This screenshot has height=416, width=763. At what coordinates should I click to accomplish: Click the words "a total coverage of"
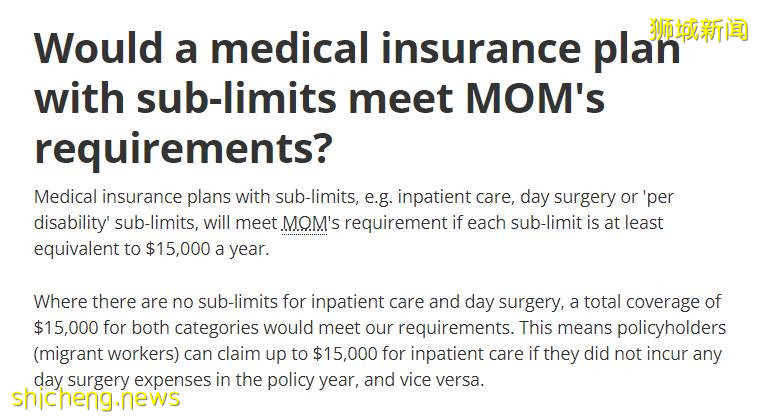coord(646,302)
